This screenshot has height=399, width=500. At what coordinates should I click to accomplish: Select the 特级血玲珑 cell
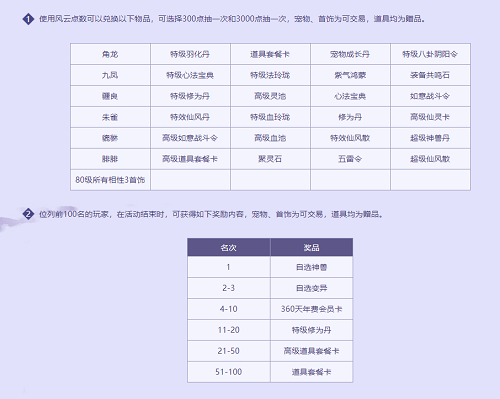270,117
